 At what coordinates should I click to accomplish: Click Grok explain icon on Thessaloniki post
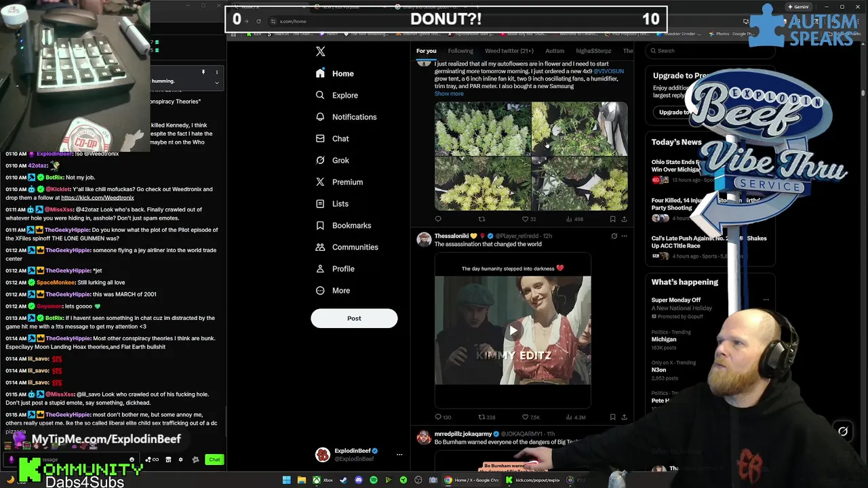coord(614,236)
